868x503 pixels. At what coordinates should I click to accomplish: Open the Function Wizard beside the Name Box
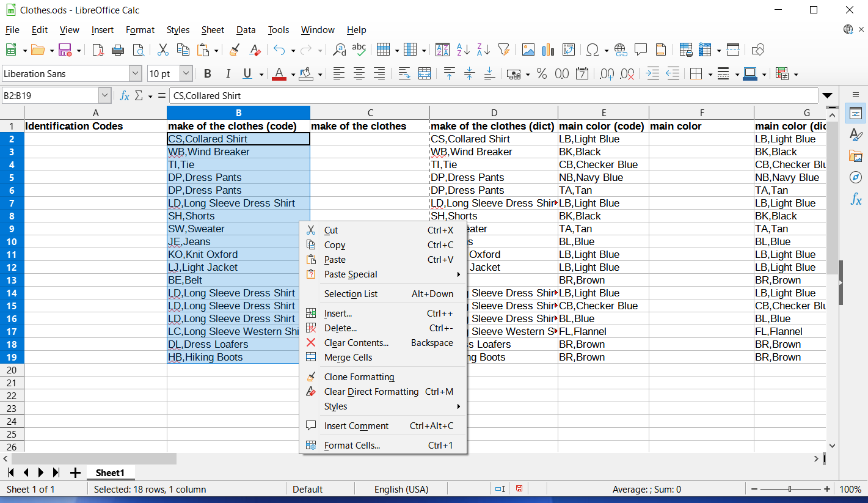click(x=125, y=95)
